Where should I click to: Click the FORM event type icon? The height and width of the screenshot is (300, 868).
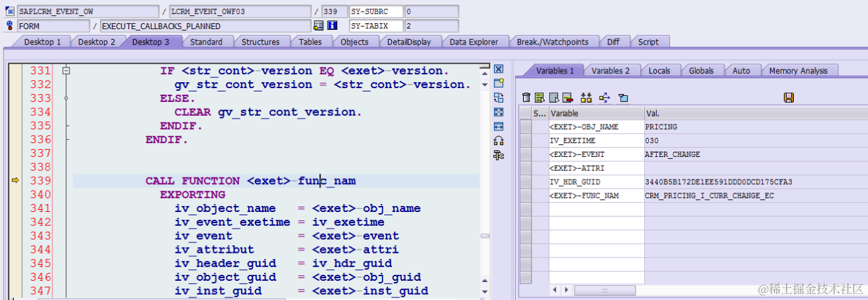point(9,26)
